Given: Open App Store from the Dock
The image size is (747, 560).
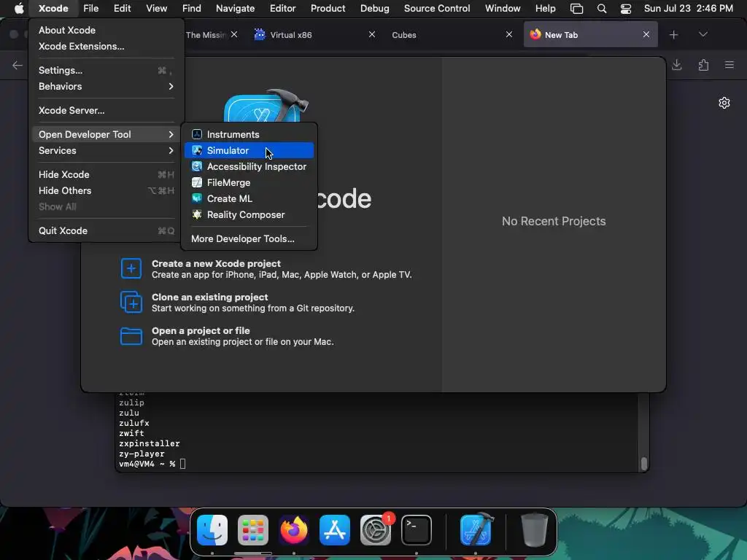Looking at the screenshot, I should click(334, 530).
